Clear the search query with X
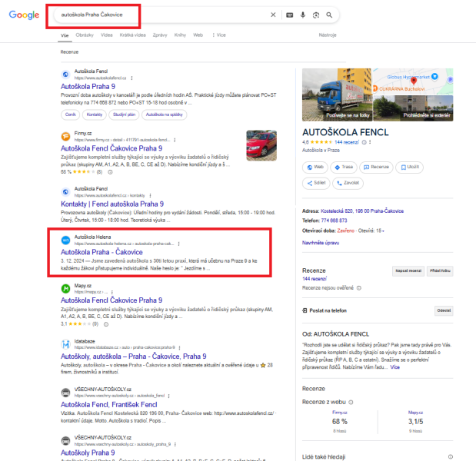 click(x=273, y=15)
